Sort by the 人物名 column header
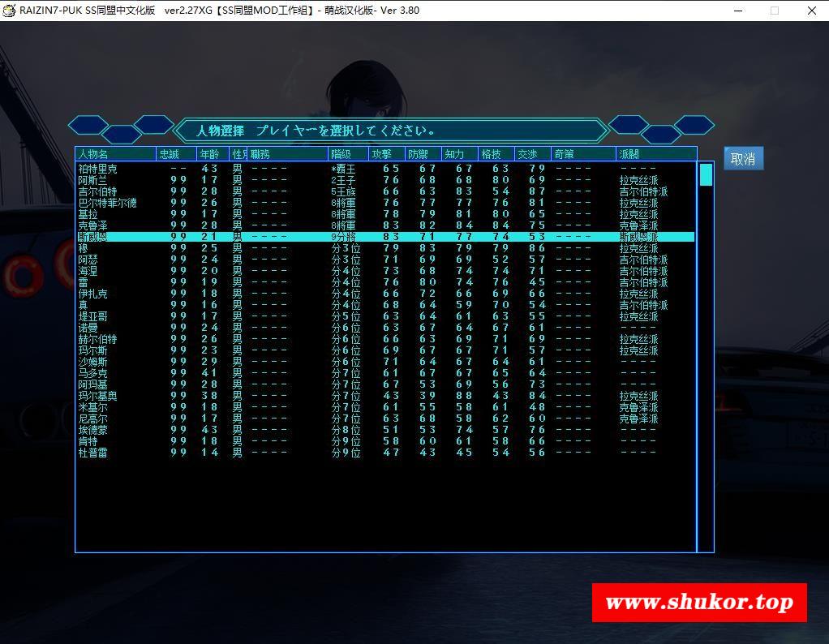829x644 pixels. pyautogui.click(x=116, y=154)
